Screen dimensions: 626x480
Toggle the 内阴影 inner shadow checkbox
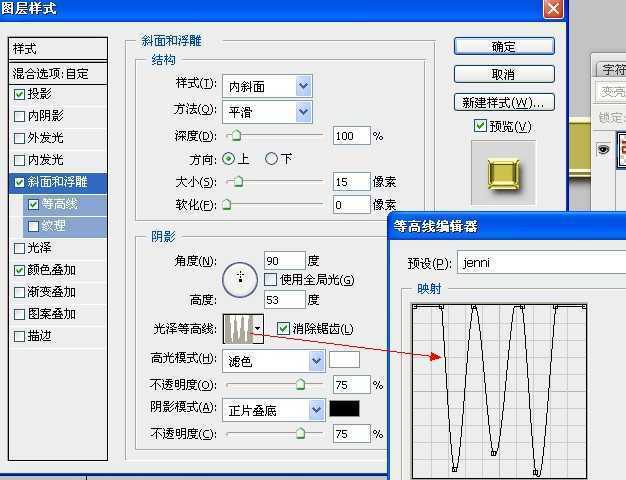[19, 116]
